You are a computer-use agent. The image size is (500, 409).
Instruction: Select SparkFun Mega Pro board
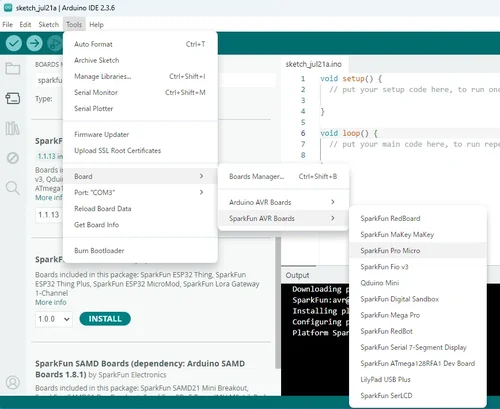418,315
